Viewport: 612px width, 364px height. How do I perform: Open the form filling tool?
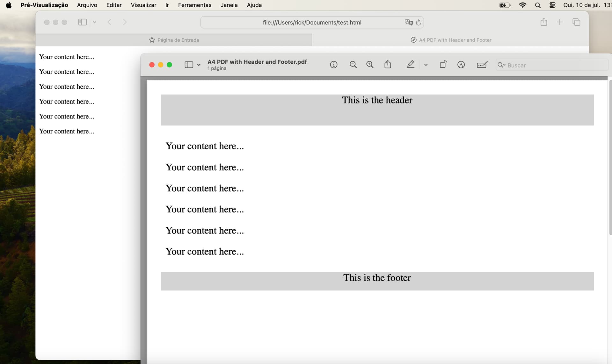click(482, 65)
